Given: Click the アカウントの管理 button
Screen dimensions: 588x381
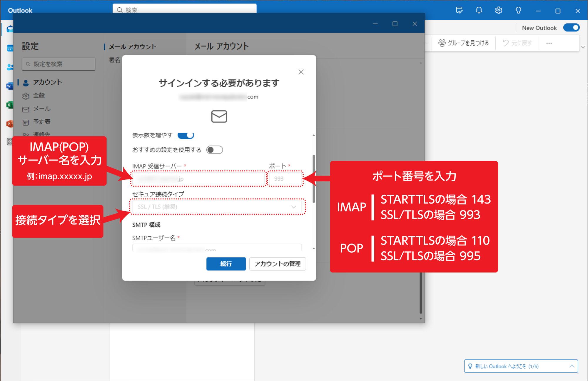Looking at the screenshot, I should [x=277, y=264].
